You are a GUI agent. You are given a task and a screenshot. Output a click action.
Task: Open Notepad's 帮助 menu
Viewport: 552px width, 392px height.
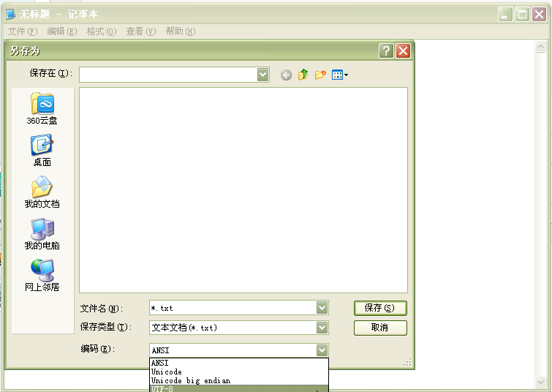pos(181,31)
